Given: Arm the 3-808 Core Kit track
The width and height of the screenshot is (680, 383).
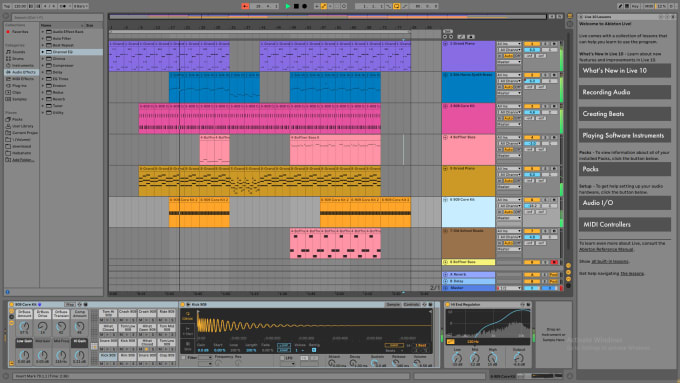Looking at the screenshot, I should pyautogui.click(x=554, y=106).
